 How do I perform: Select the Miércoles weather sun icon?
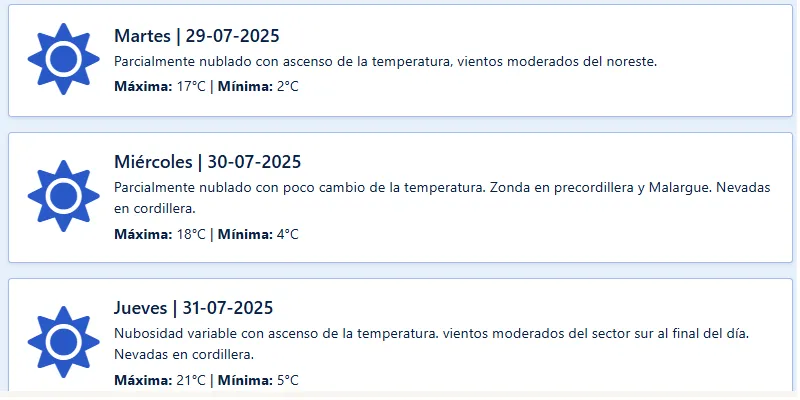tap(63, 196)
